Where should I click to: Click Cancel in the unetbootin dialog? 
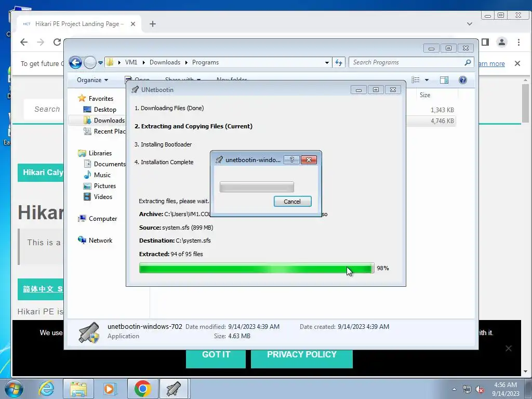tap(292, 202)
